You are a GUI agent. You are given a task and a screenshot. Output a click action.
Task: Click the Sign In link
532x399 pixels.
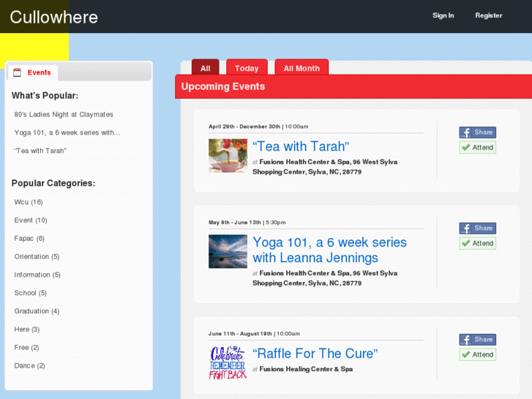(443, 15)
